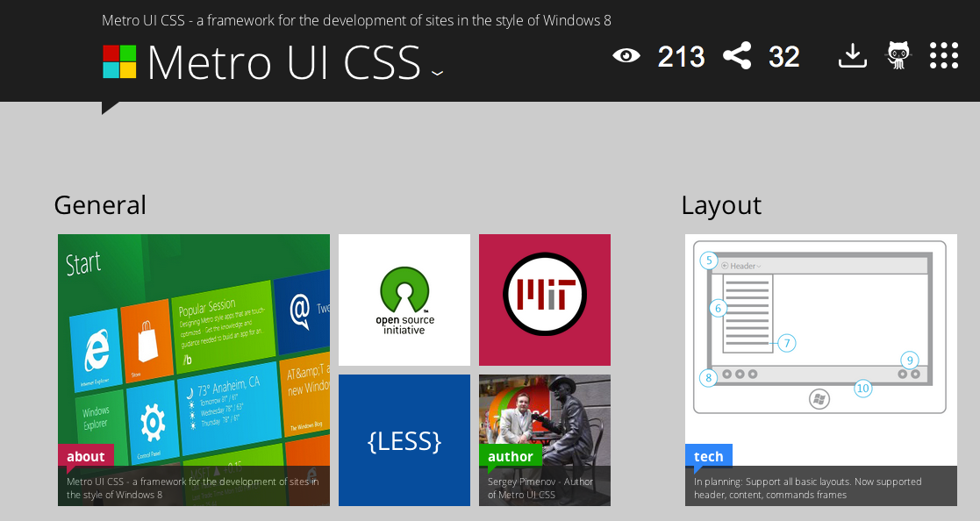Click the colorful Metro logo squares
The image size is (980, 521).
click(x=119, y=62)
